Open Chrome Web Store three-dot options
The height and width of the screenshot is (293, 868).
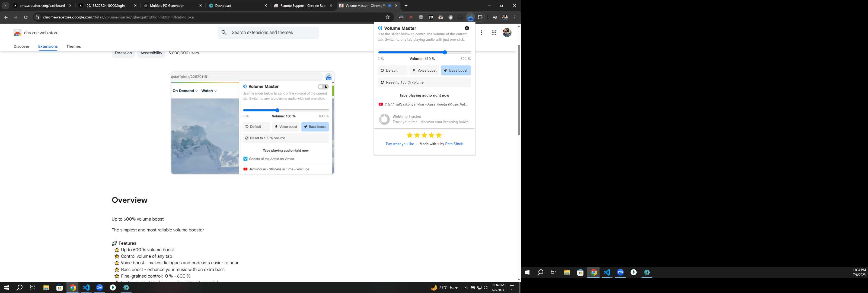pos(481,33)
